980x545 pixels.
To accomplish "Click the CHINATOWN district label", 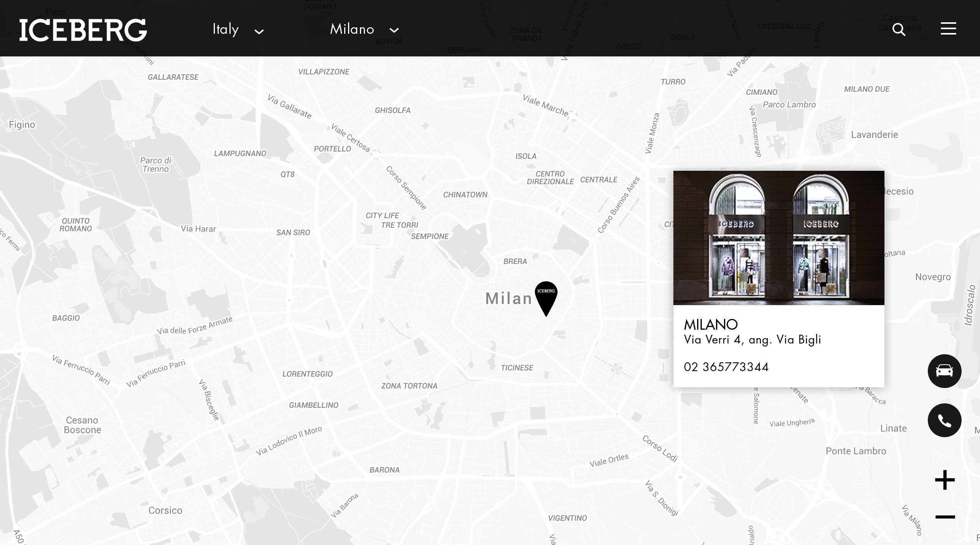I will pyautogui.click(x=465, y=195).
